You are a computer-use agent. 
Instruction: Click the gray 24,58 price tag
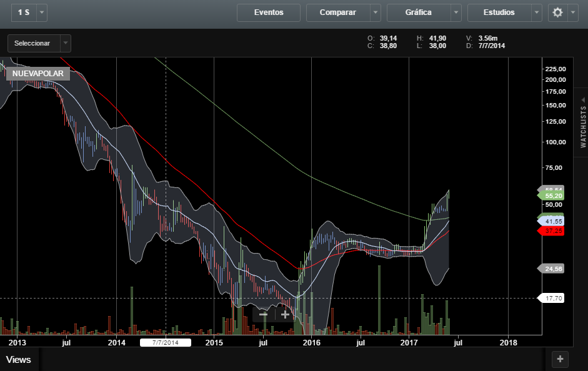click(x=552, y=269)
